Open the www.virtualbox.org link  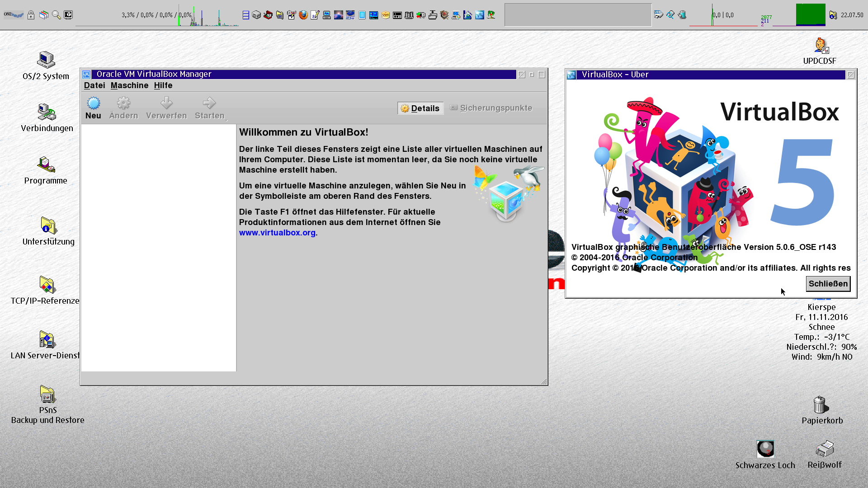click(277, 233)
